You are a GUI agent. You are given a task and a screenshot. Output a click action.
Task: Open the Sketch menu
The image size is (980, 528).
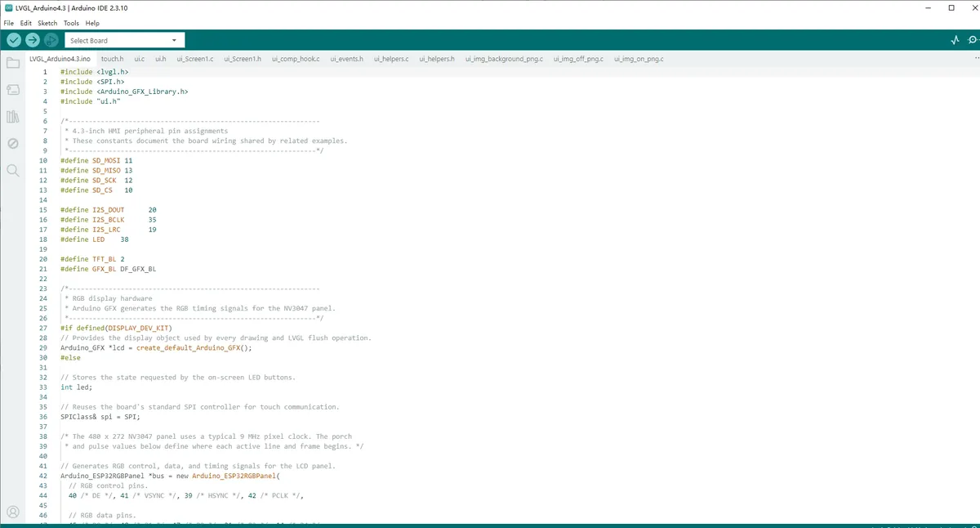[47, 23]
